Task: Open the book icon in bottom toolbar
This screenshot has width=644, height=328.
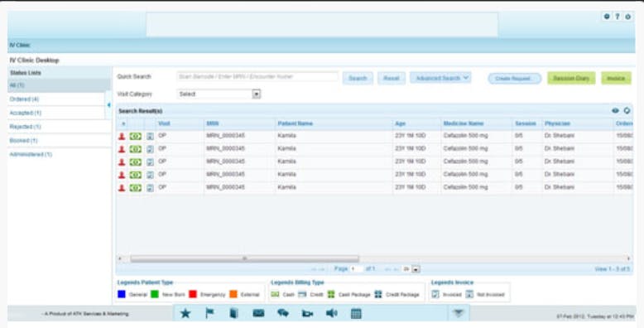Action: click(x=233, y=313)
